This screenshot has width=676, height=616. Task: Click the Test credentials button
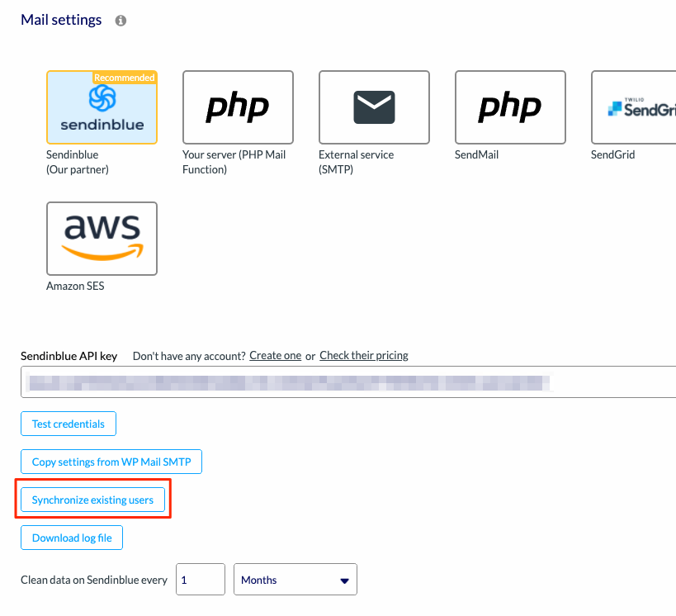(69, 424)
